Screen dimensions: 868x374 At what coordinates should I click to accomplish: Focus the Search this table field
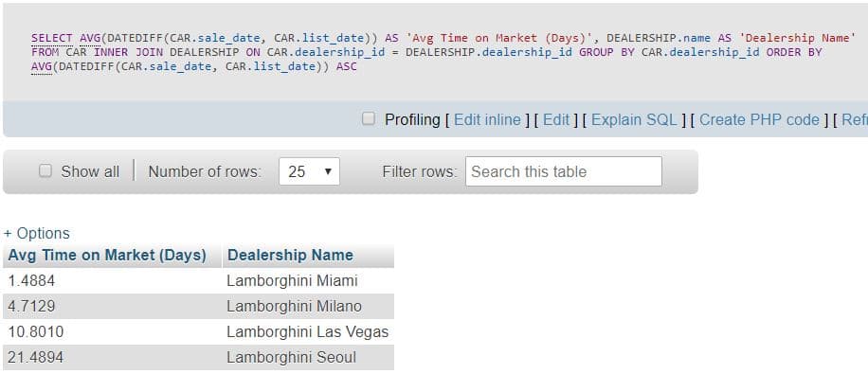(x=564, y=171)
